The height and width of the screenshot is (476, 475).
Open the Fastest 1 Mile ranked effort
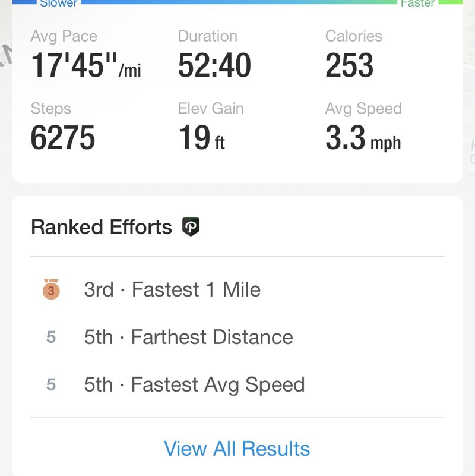172,290
